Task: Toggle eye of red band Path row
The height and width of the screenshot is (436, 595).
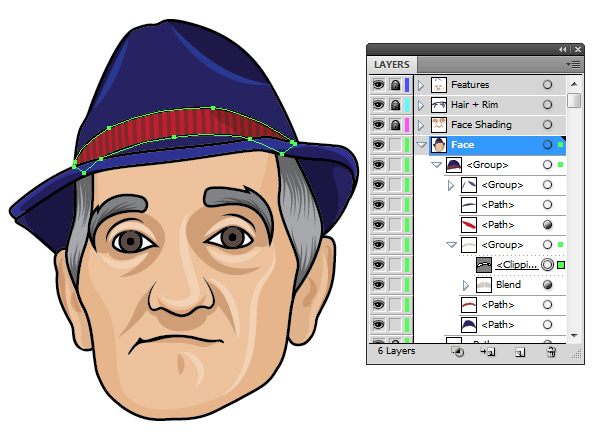Action: pos(378,225)
